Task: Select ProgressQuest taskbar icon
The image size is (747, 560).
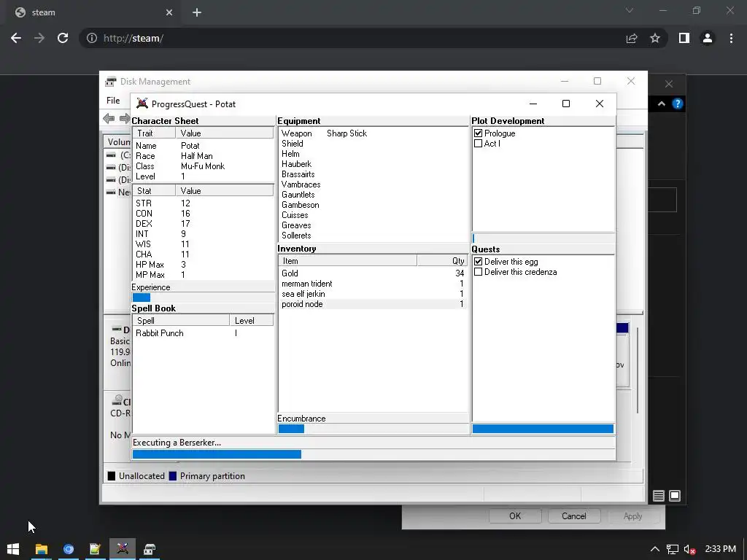Action: (x=123, y=549)
